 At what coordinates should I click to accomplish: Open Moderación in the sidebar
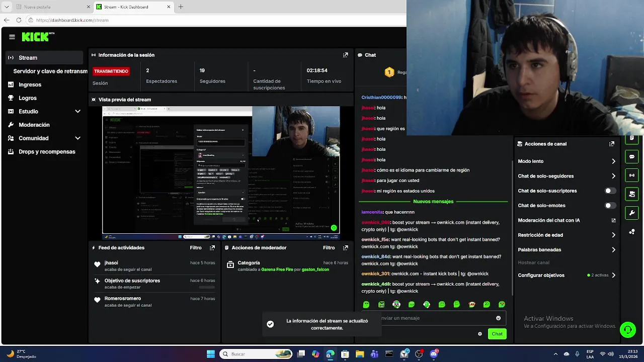34,125
